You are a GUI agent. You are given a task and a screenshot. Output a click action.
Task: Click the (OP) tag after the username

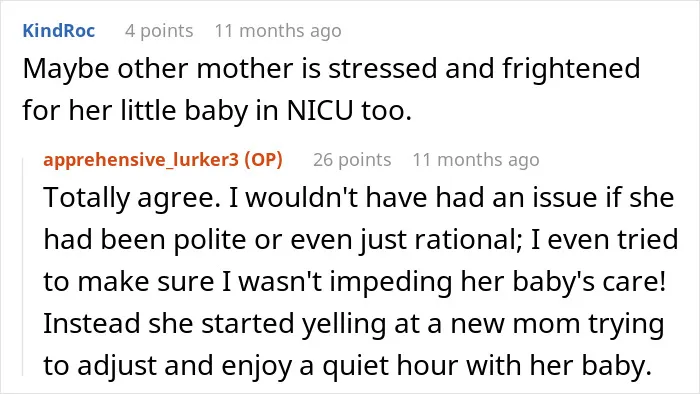[263, 159]
